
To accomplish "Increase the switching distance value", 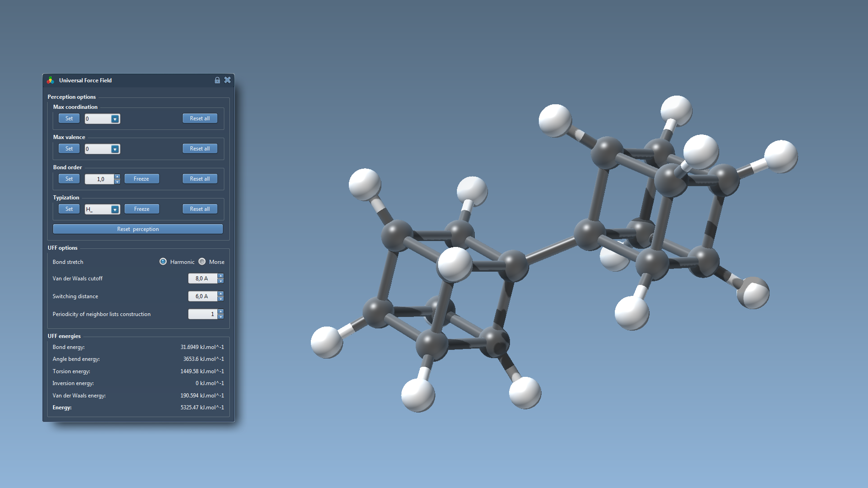I will [x=221, y=294].
